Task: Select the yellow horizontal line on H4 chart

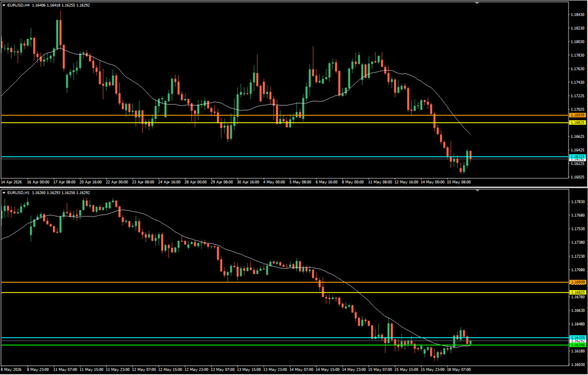Action: (285, 123)
